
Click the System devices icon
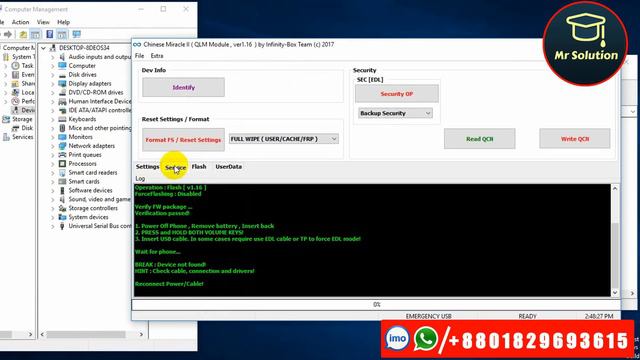click(62, 217)
